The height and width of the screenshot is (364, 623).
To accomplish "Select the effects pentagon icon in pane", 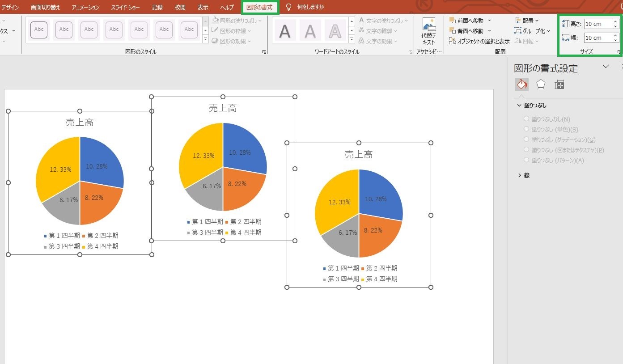I will [541, 84].
